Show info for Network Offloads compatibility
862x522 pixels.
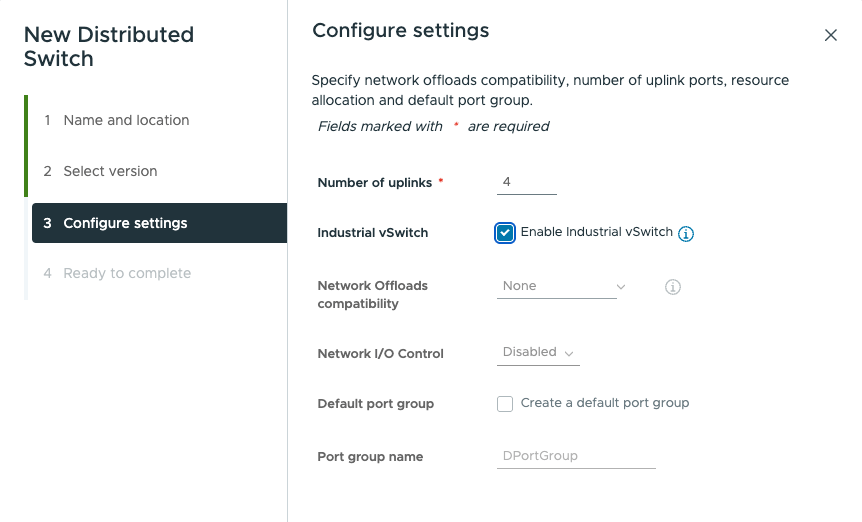click(x=673, y=287)
